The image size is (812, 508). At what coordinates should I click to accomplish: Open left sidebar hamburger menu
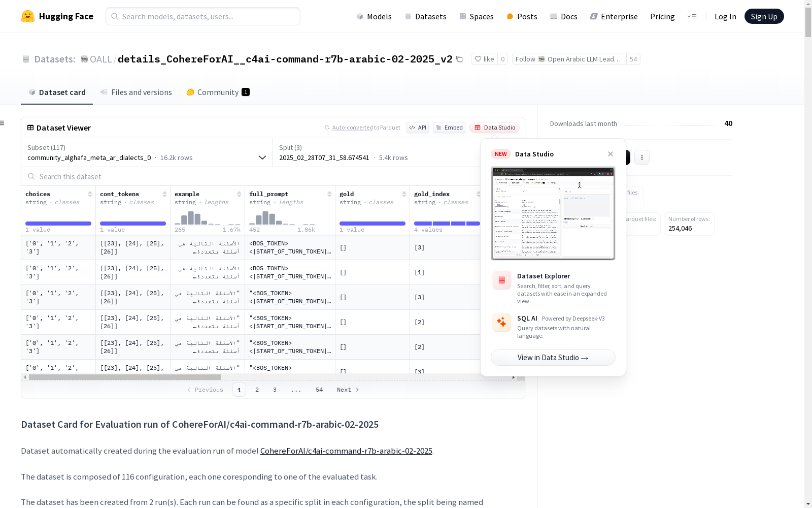(3, 123)
